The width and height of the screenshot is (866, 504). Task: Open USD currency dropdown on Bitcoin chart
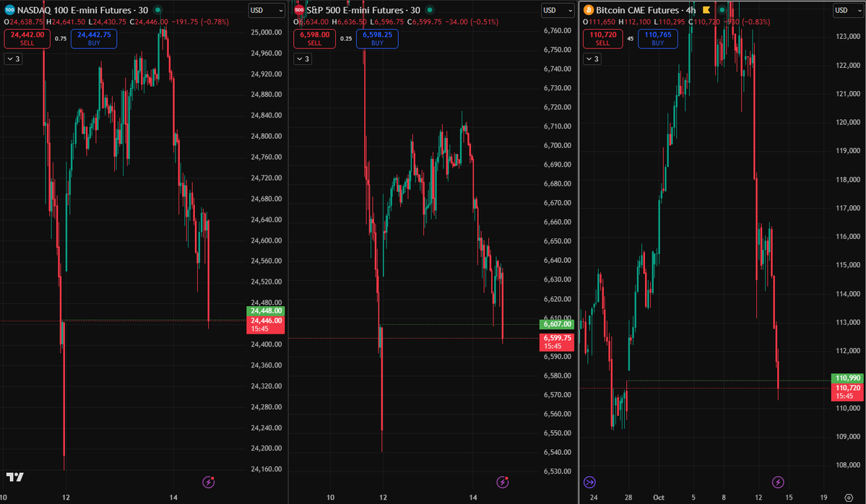click(849, 10)
